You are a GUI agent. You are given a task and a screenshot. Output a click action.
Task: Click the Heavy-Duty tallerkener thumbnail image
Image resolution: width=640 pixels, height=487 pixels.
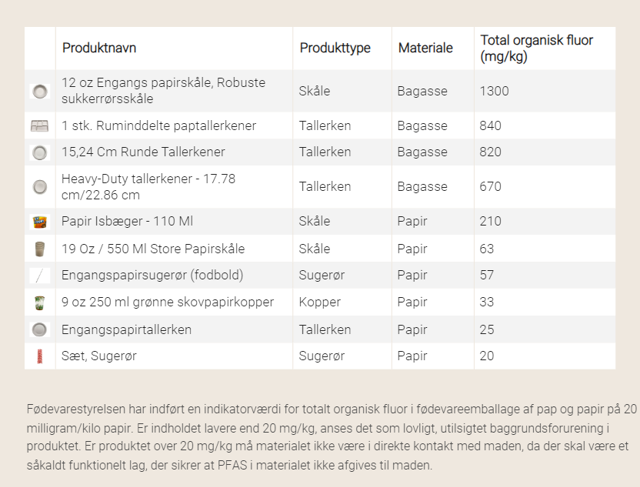(40, 187)
